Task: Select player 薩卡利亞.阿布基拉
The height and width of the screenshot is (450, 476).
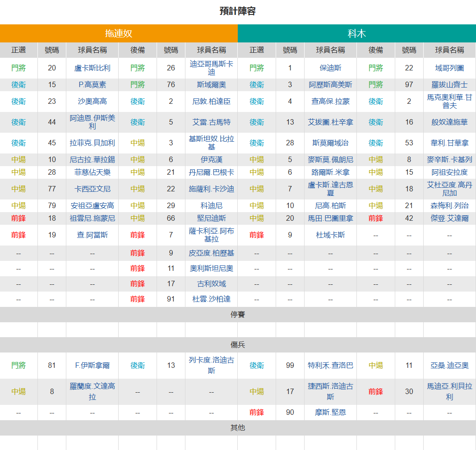Action: (x=211, y=235)
